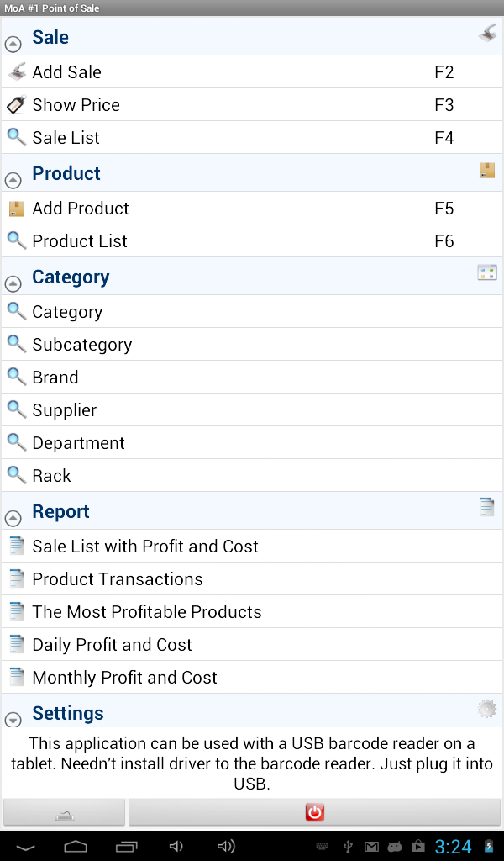Click the Category header grid icon
The image size is (504, 861).
tap(487, 273)
